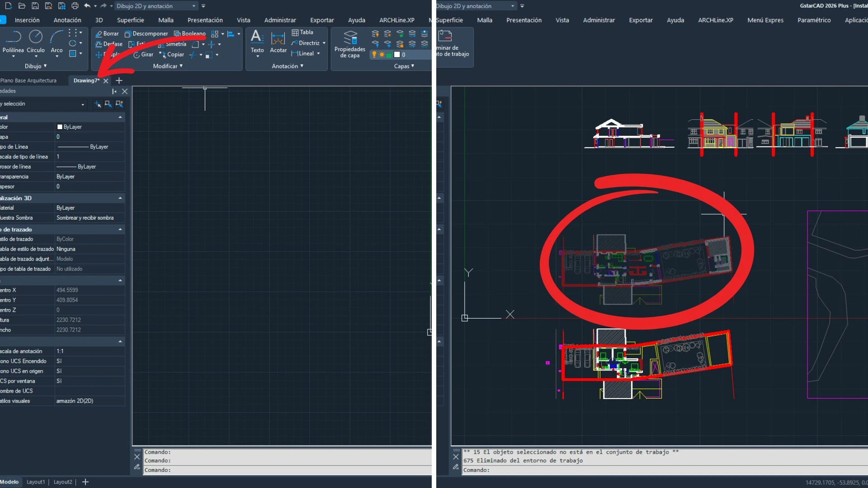Open Menú Expres tab in right window
The width and height of the screenshot is (868, 488).
765,20
